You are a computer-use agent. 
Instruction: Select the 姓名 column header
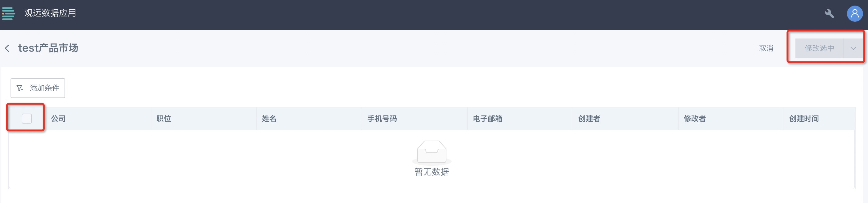click(x=309, y=118)
